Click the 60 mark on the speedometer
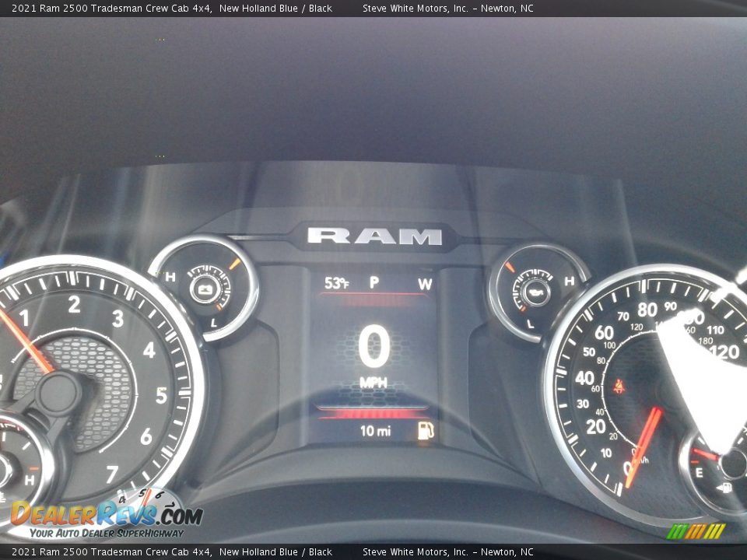Viewport: 747px width, 560px height. pos(604,333)
